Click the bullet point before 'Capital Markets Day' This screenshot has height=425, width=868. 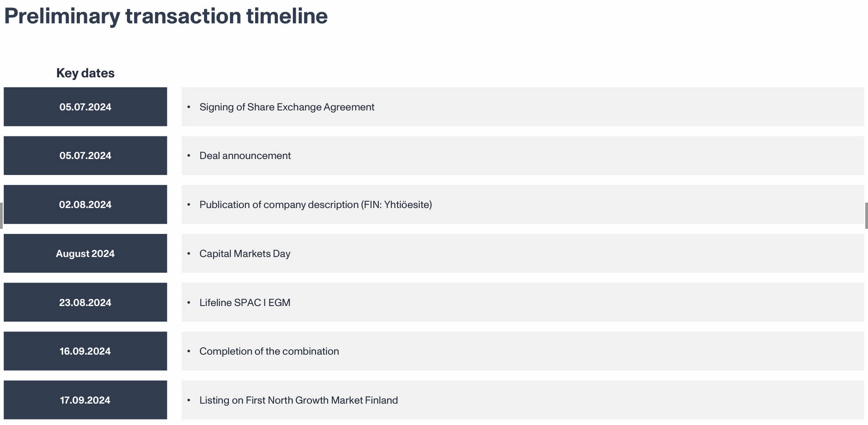click(x=188, y=254)
